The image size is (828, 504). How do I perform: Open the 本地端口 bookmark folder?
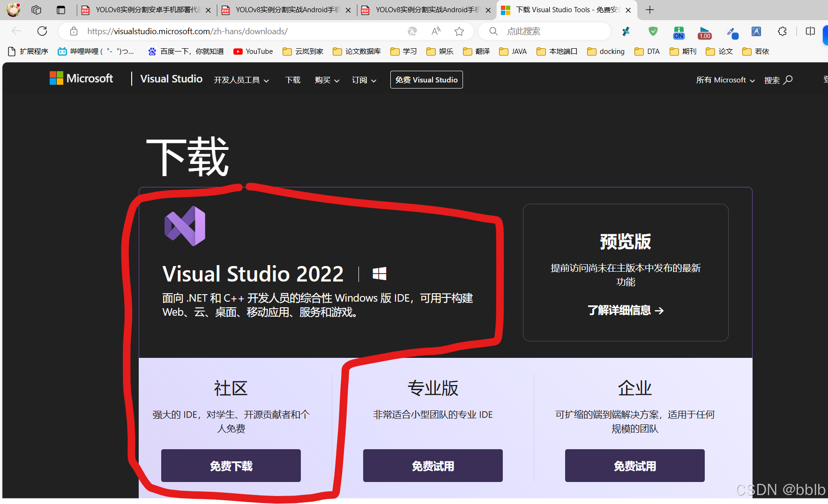coord(557,52)
